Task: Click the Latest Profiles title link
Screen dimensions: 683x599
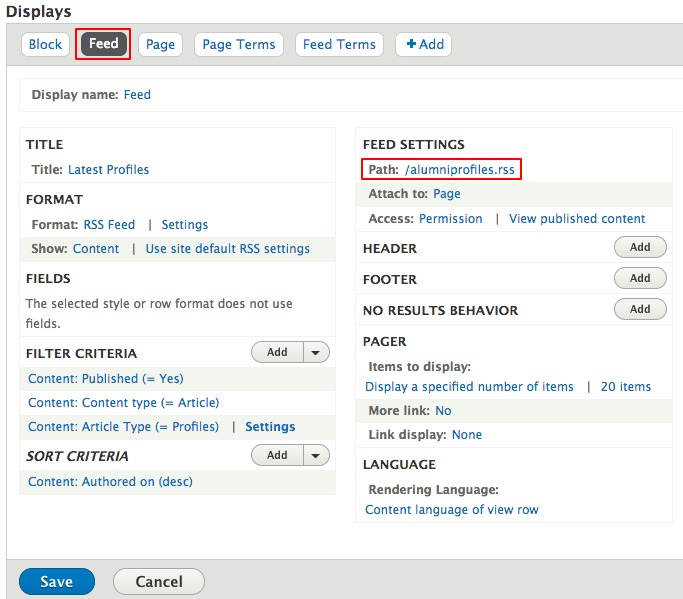Action: (108, 169)
